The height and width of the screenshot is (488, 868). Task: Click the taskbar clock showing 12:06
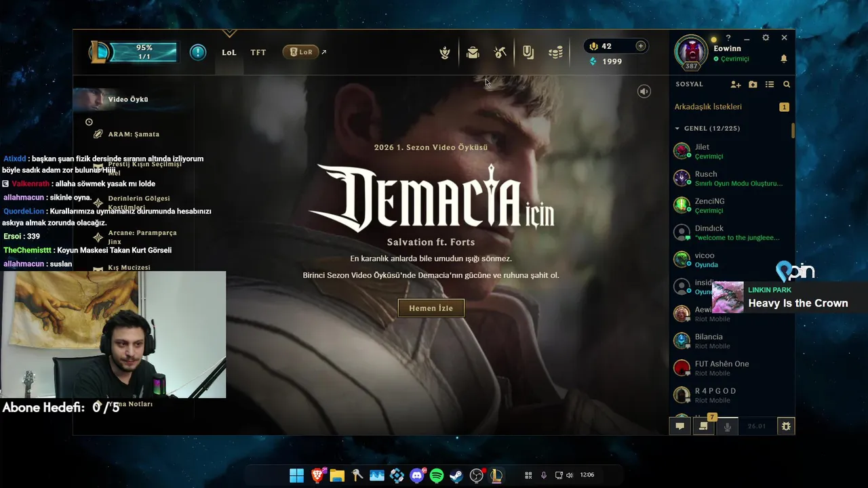point(587,475)
